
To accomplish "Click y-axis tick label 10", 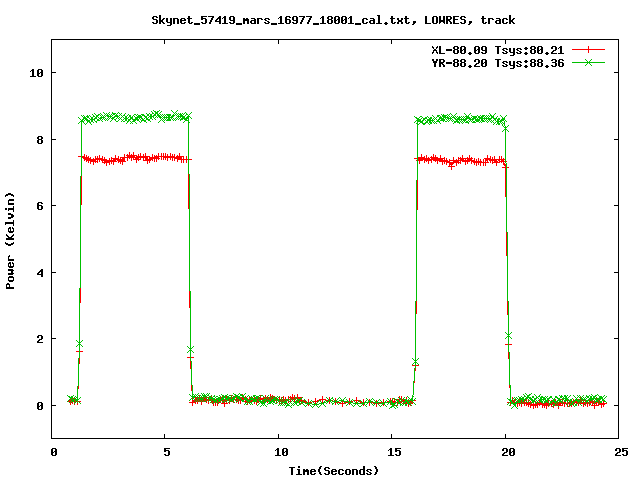I will pyautogui.click(x=36, y=73).
